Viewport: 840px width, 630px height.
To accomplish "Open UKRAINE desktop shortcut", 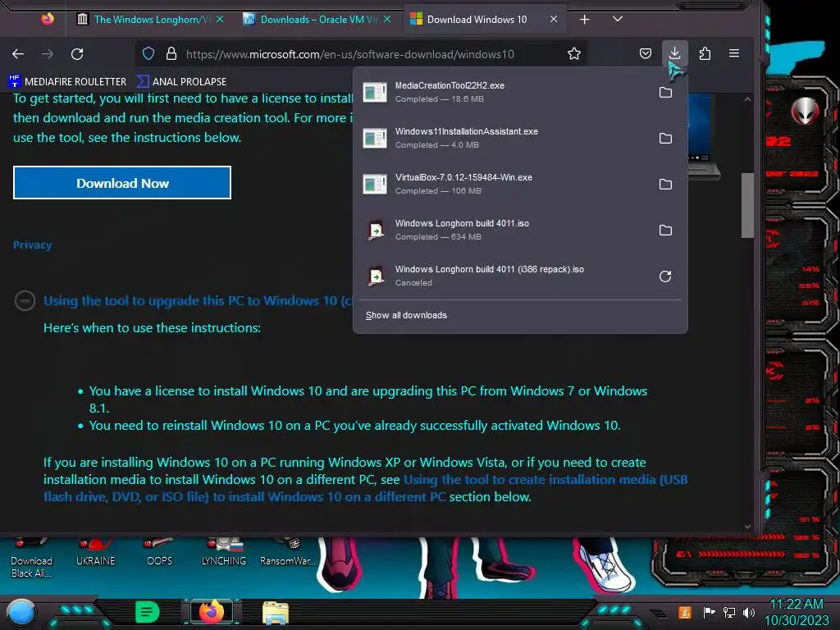I will pyautogui.click(x=95, y=554).
